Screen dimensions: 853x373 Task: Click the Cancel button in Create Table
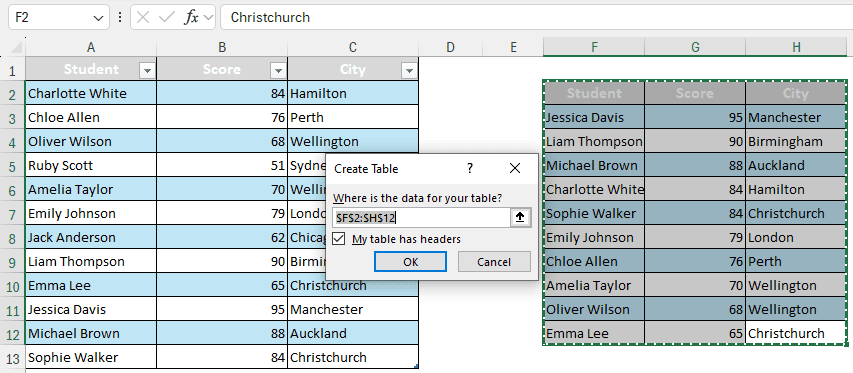click(494, 262)
